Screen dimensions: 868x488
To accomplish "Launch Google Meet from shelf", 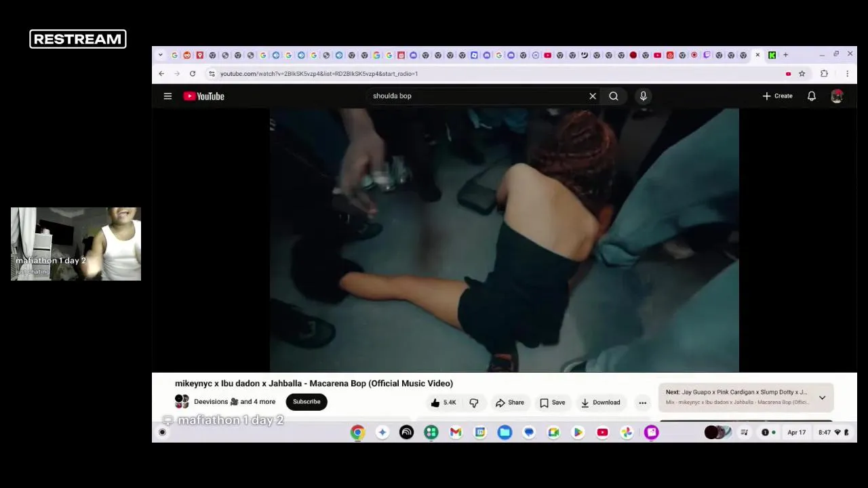I will (553, 432).
